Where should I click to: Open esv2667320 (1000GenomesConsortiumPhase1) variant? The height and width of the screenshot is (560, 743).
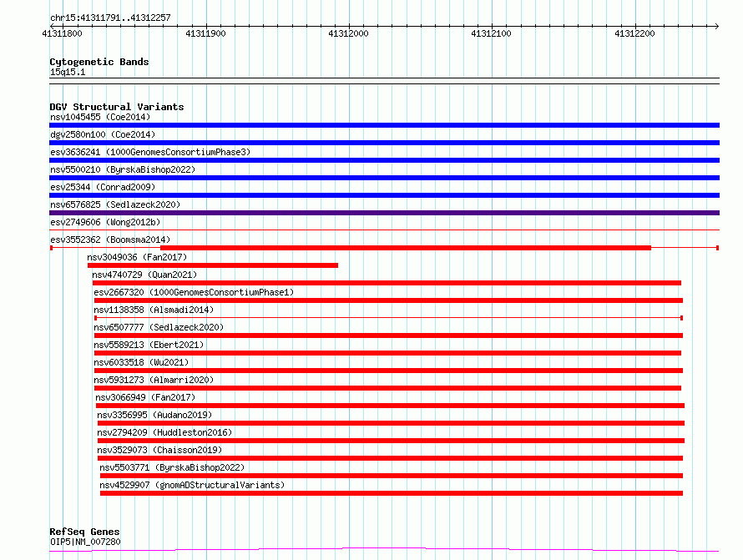(194, 292)
